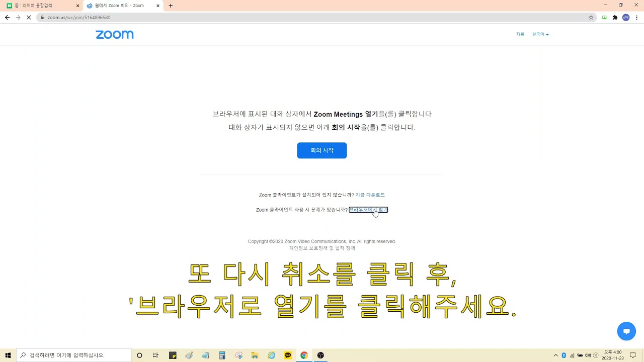The height and width of the screenshot is (362, 644).
Task: Open the Chrome profile avatar
Action: 626,17
